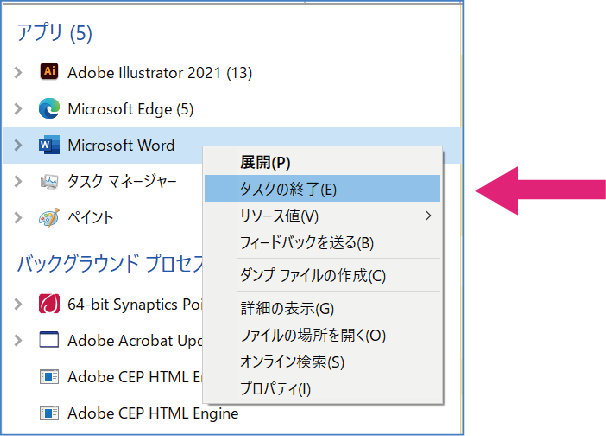Expand the Microsoft Edge process group
Screen dimensions: 606x436
[x=18, y=108]
